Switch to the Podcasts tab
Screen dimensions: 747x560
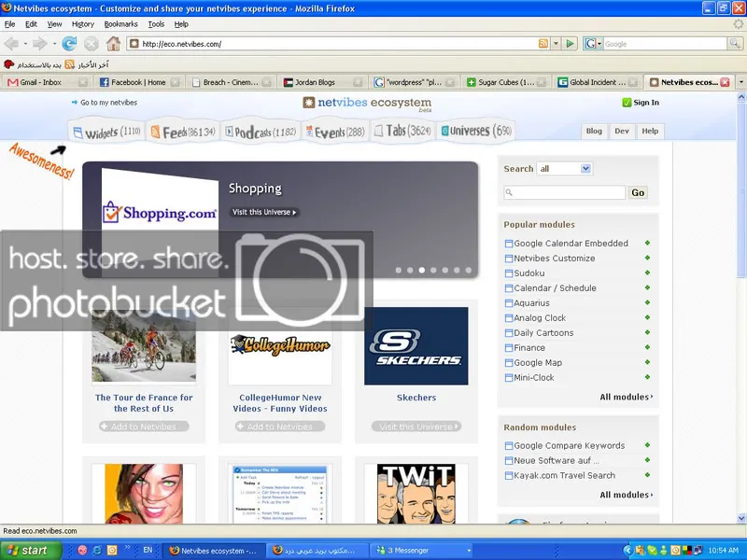click(x=263, y=133)
